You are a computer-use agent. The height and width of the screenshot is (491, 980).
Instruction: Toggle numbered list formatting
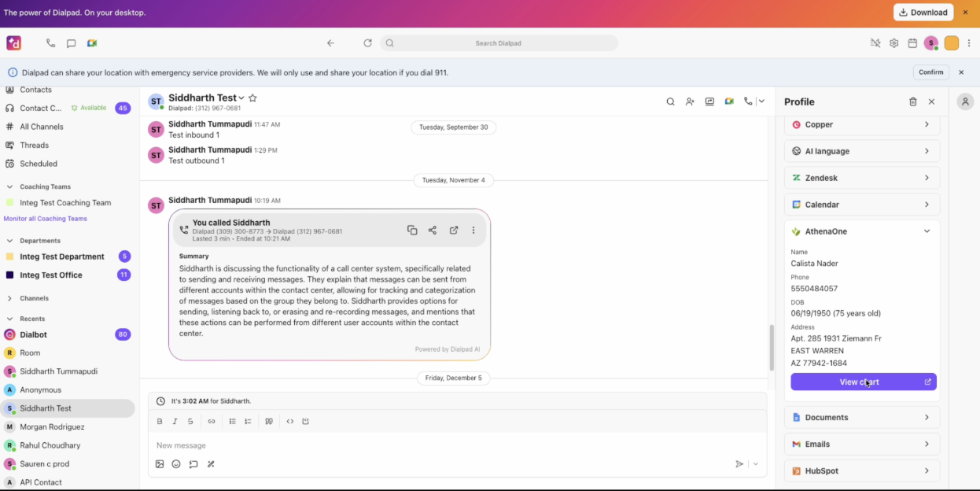[248, 422]
